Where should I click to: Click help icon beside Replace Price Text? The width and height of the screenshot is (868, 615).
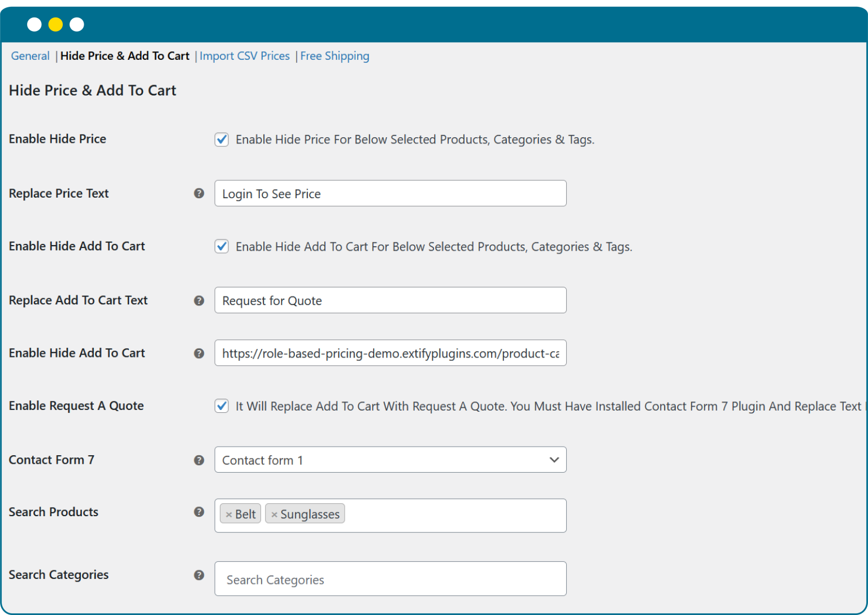pyautogui.click(x=199, y=193)
